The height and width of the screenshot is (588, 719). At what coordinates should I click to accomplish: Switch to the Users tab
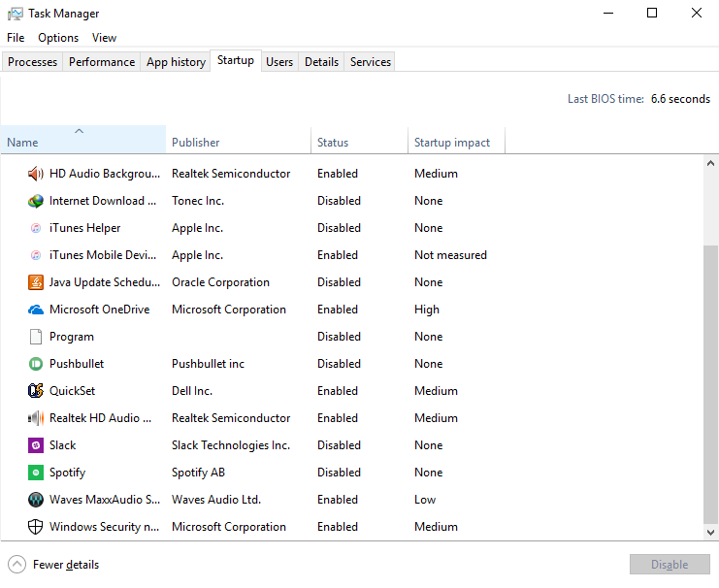tap(279, 62)
